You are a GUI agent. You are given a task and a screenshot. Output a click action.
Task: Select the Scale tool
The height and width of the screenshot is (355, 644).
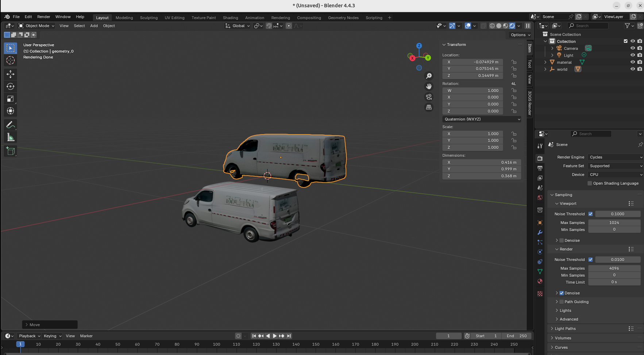[10, 99]
